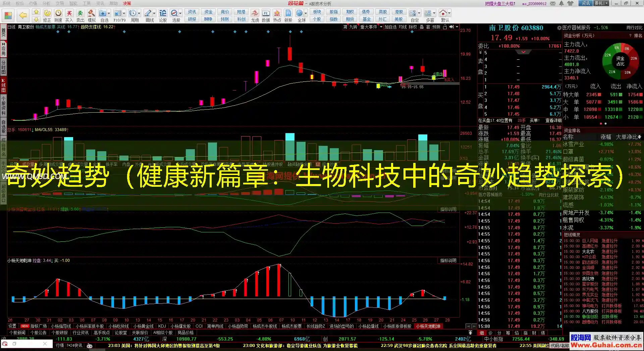Toggle 除权 ex-rights adjustment
The width and height of the screenshot is (644, 351).
coord(413,27)
